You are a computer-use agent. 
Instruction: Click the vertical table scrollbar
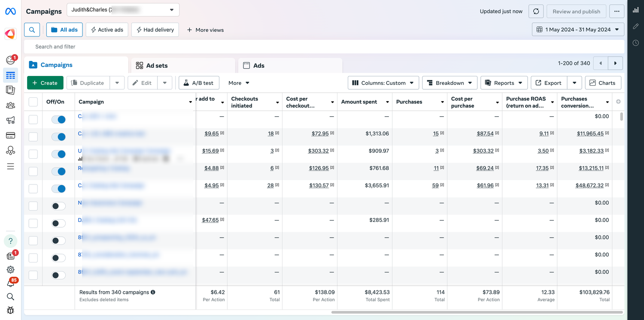(622, 116)
